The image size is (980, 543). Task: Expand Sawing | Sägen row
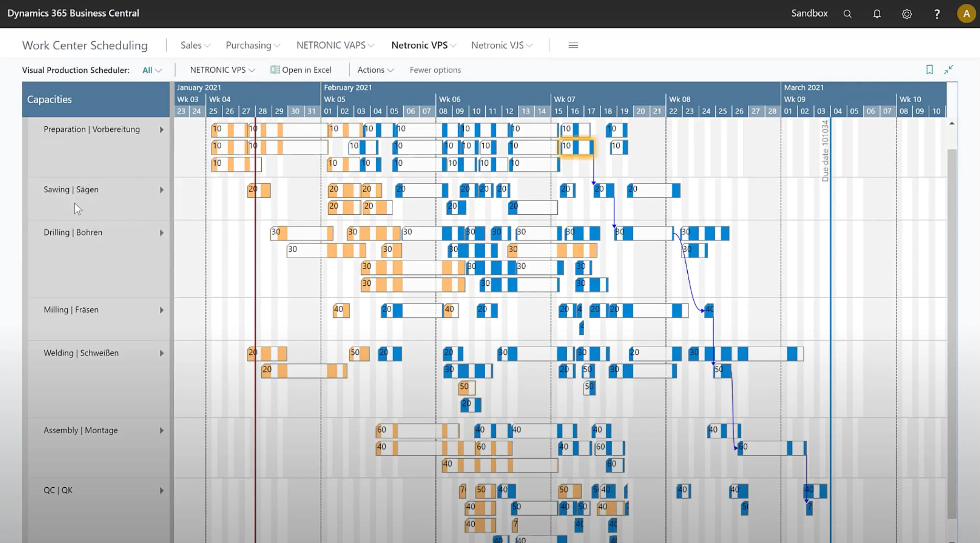click(x=162, y=190)
